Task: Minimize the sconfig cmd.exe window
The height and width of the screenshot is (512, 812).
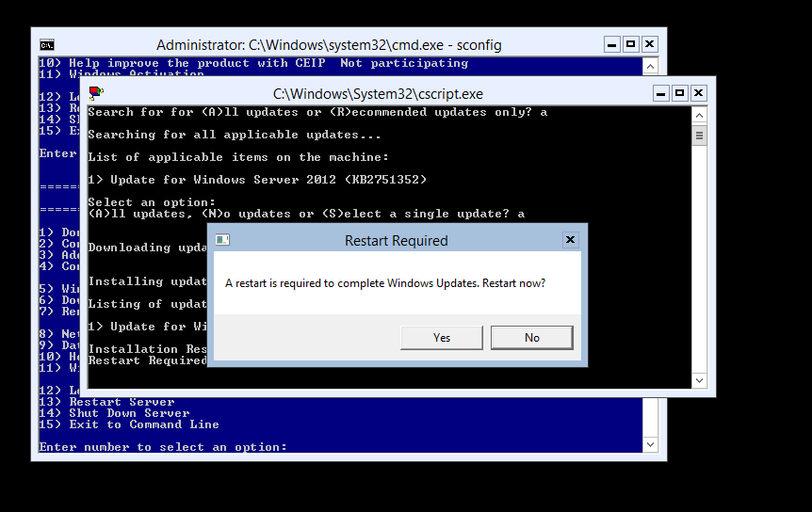Action: pyautogui.click(x=612, y=44)
